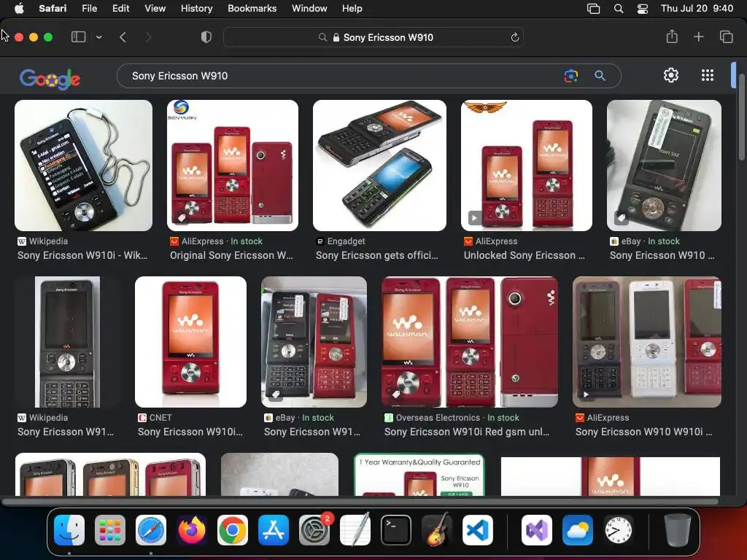The image size is (747, 560).
Task: Open Overseas Electronics red phones thumbnail
Action: [470, 342]
